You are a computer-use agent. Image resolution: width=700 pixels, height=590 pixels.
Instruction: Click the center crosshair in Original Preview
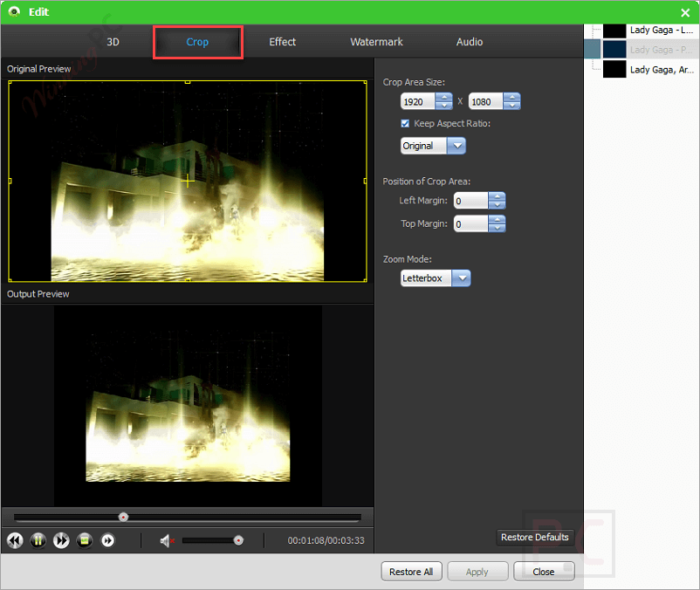188,182
